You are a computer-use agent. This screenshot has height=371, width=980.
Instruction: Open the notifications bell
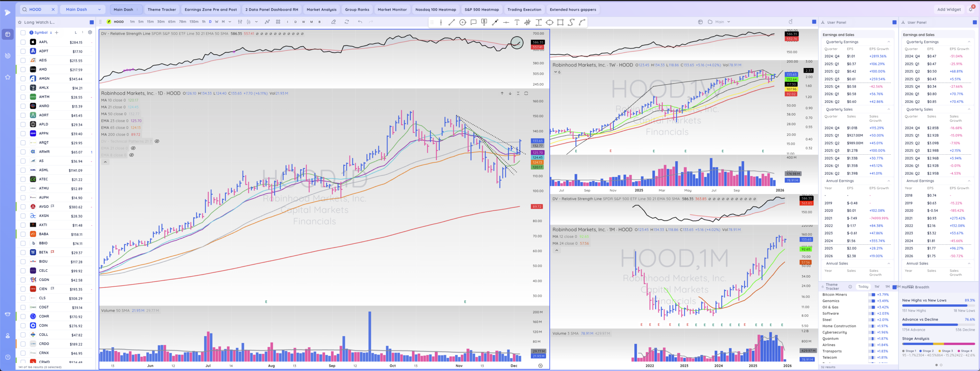pos(971,10)
